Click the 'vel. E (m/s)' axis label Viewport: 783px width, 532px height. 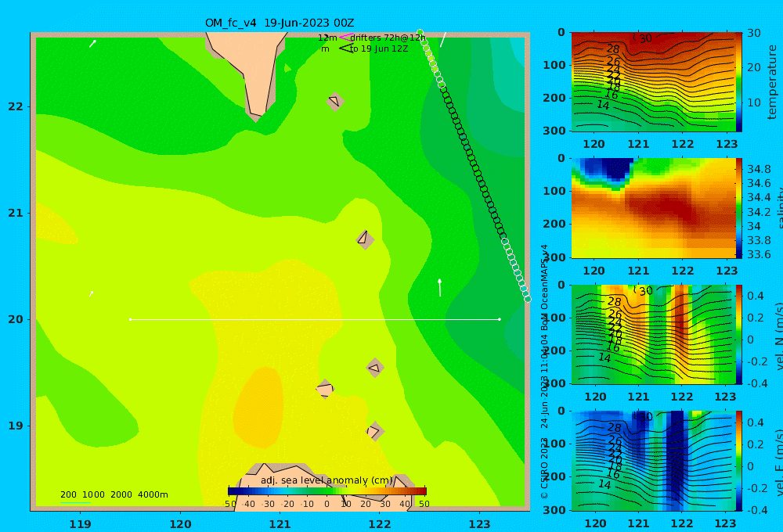tap(780, 462)
